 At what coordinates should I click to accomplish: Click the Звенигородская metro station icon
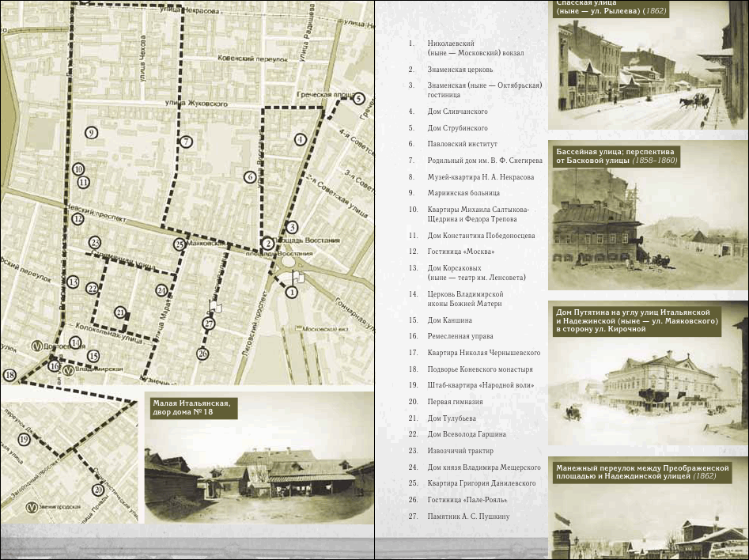pyautogui.click(x=32, y=508)
